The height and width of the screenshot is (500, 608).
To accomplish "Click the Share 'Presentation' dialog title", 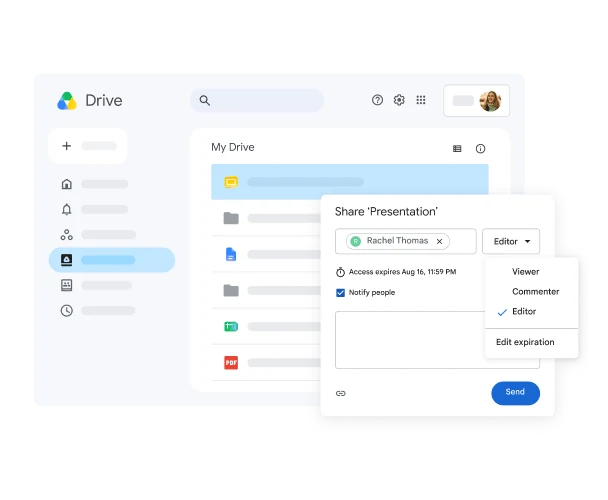I will pos(386,211).
